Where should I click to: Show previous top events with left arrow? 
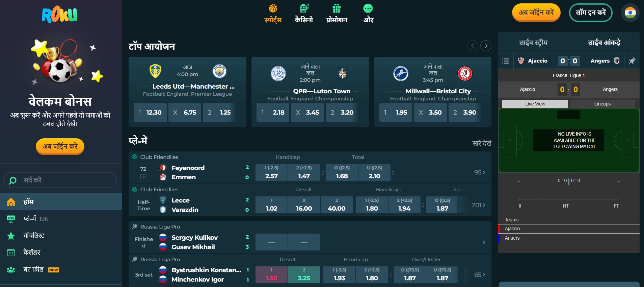pos(473,46)
